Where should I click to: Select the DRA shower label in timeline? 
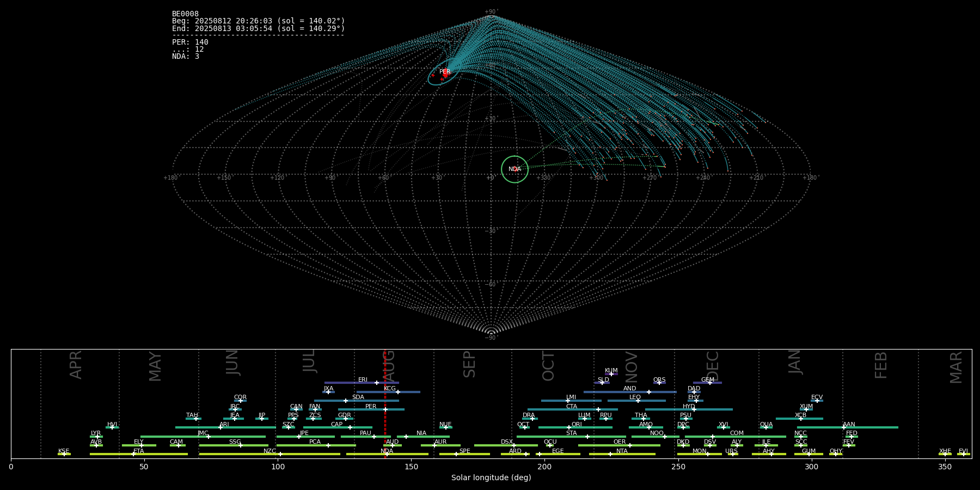(529, 415)
